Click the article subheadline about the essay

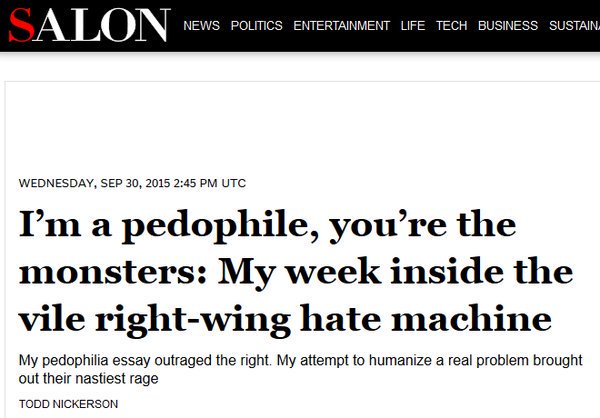[300, 368]
